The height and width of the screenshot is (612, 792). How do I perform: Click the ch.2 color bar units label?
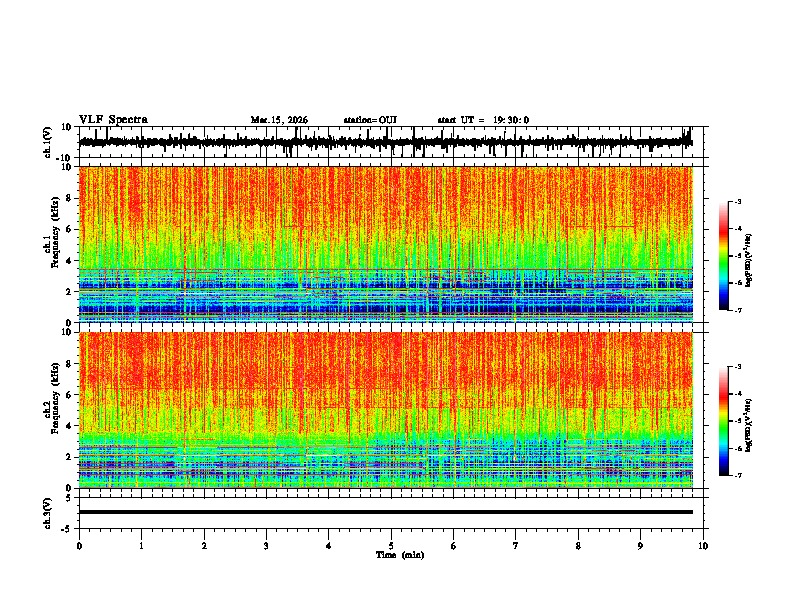tap(749, 425)
